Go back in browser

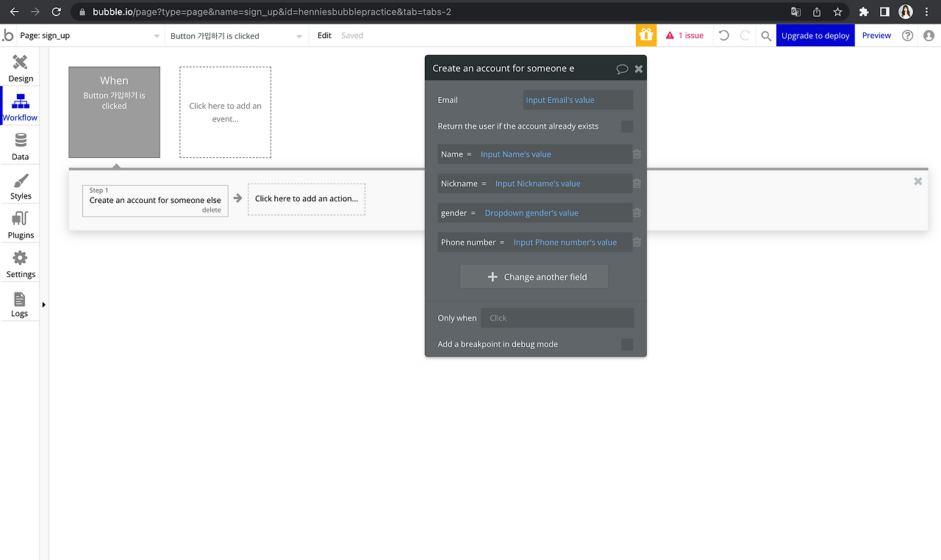14,12
